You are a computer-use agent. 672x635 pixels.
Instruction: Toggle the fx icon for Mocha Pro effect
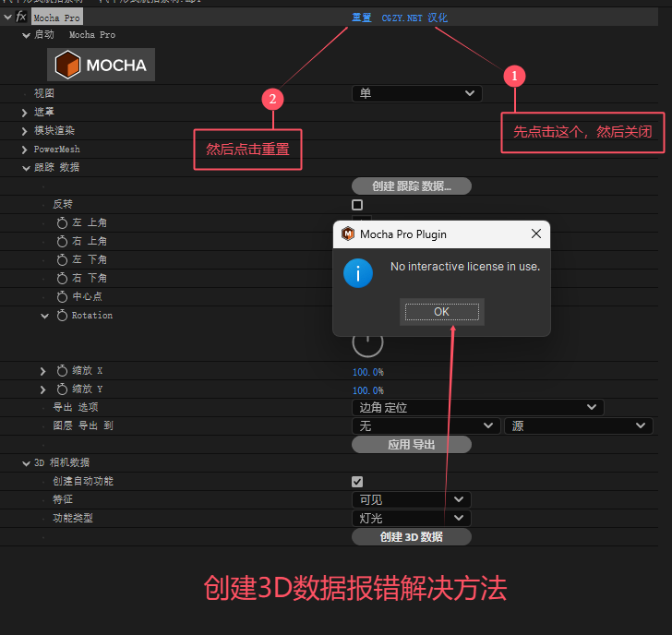pyautogui.click(x=21, y=17)
